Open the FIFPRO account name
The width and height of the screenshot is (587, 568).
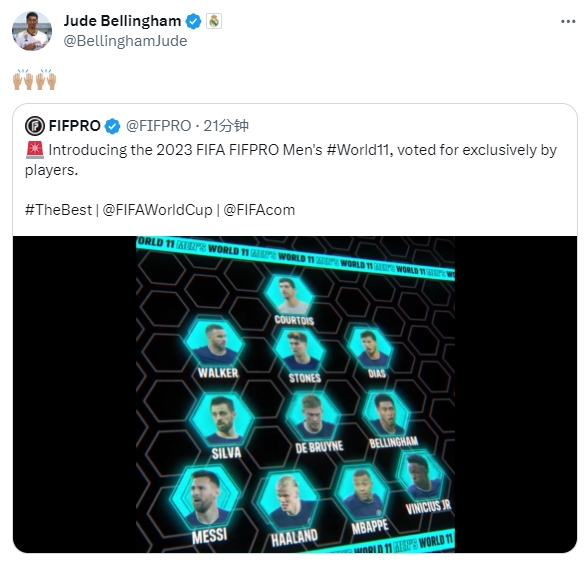[x=74, y=126]
